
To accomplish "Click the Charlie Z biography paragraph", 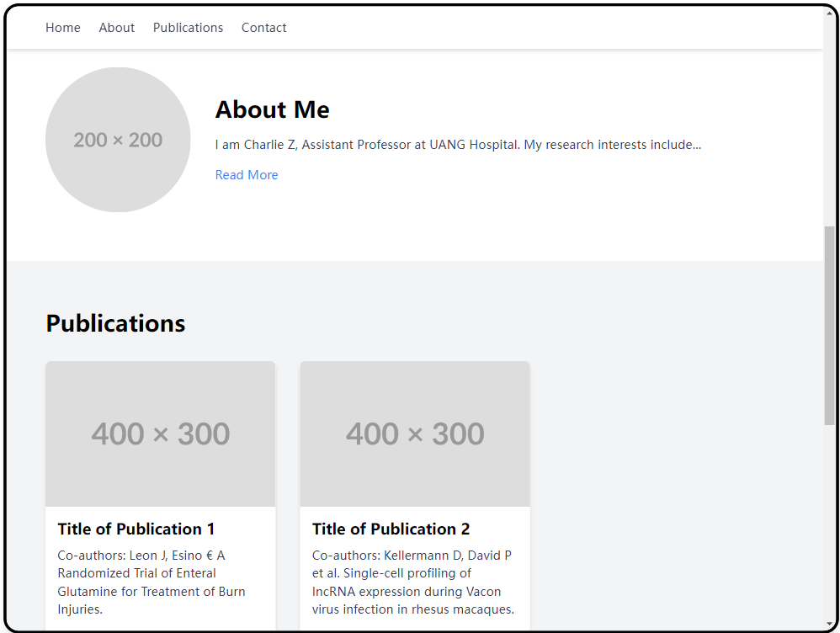I will click(x=458, y=145).
